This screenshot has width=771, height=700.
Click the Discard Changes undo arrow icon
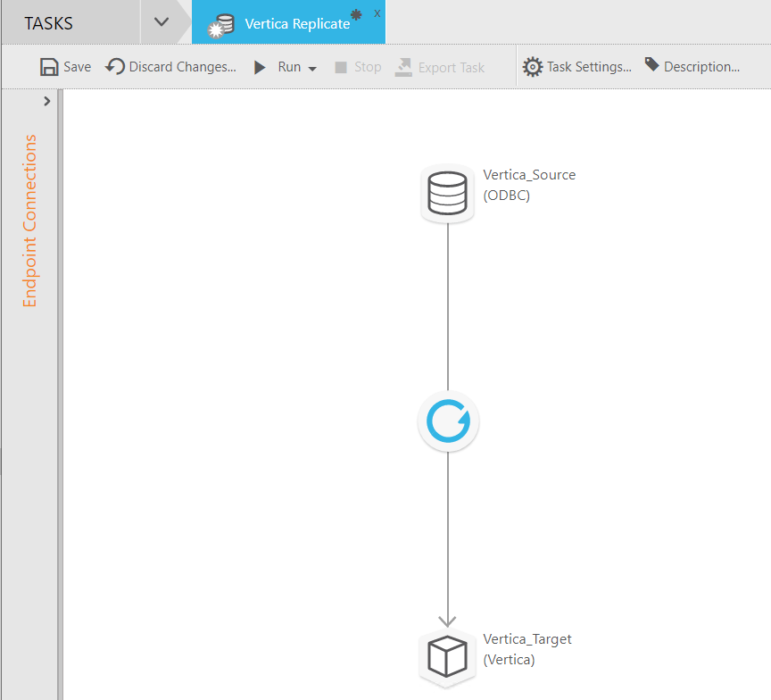click(113, 66)
